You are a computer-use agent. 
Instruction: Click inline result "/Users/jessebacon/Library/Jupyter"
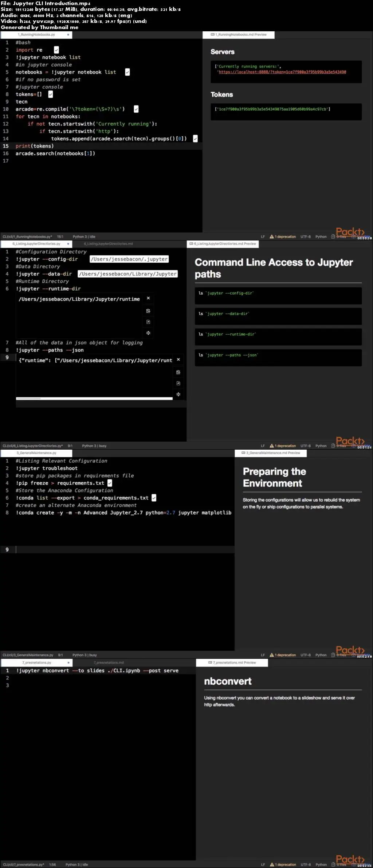128,274
